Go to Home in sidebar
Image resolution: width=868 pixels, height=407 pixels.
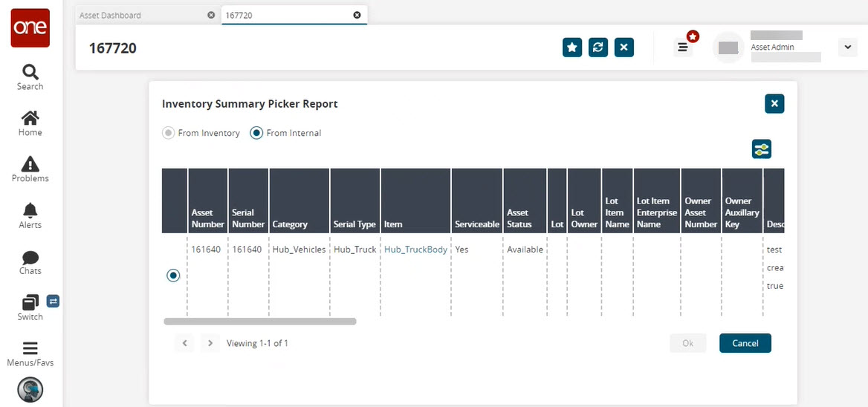[30, 123]
